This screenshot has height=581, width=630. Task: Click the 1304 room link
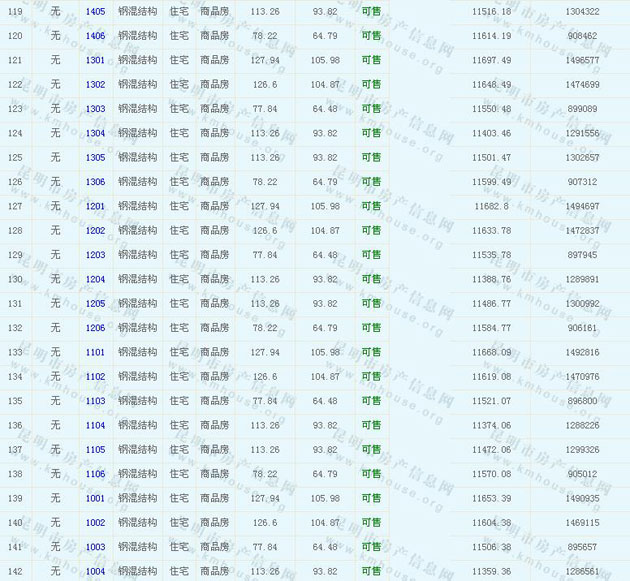point(95,133)
